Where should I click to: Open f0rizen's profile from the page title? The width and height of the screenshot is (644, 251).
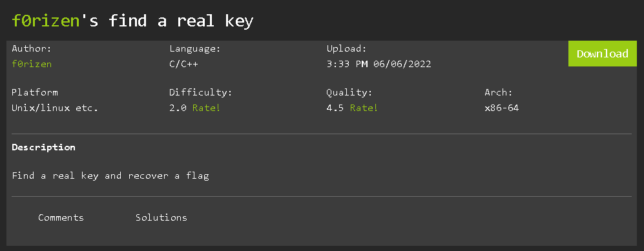point(45,21)
